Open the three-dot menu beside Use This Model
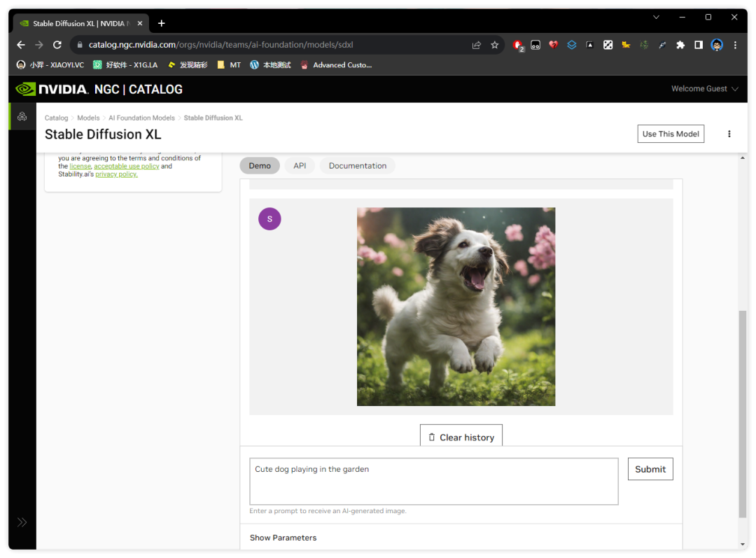 coord(729,134)
